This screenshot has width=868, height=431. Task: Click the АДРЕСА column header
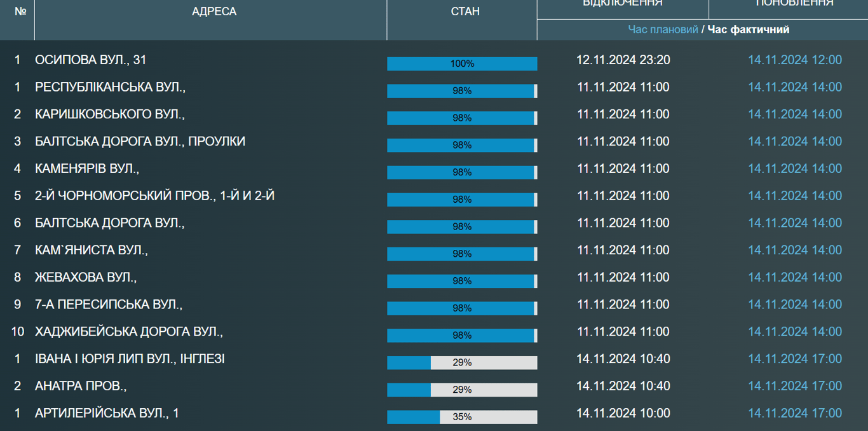[214, 12]
